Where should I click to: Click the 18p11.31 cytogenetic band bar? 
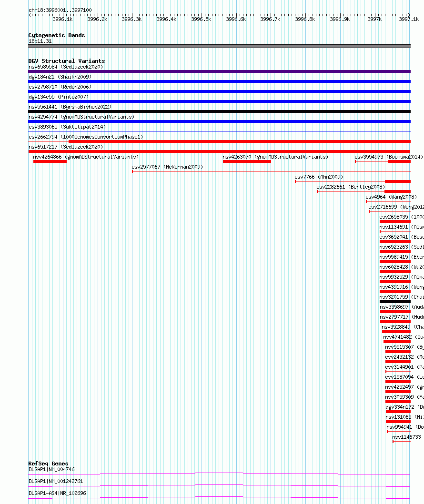pos(219,46)
